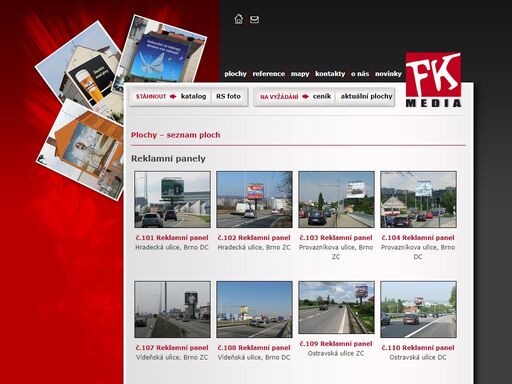Open the reference menu item
The image size is (512, 384).
269,74
